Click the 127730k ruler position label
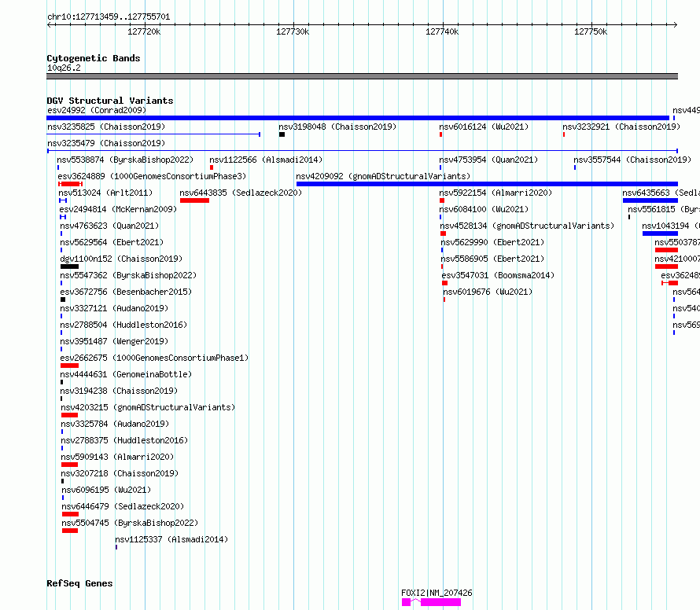Image resolution: width=700 pixels, height=610 pixels. 293,31
